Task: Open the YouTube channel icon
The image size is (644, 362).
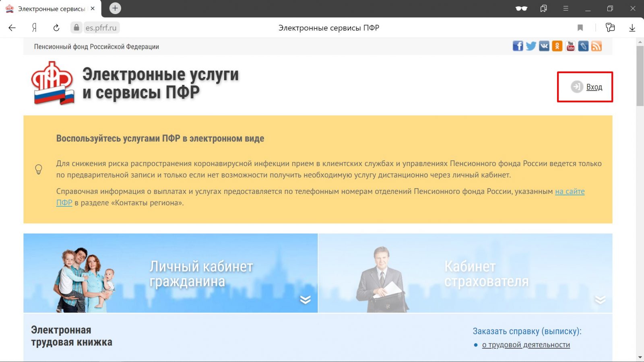Action: [x=570, y=46]
